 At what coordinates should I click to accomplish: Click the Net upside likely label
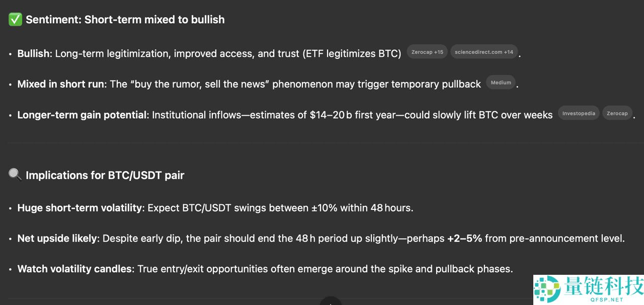click(57, 239)
